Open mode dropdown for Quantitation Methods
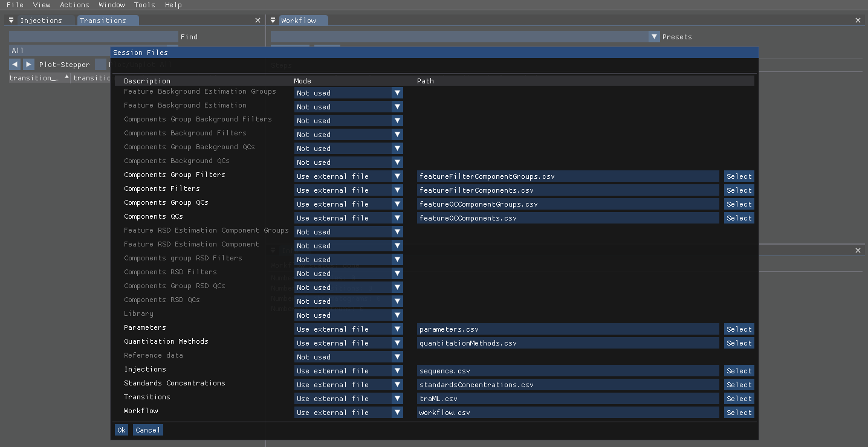The image size is (868, 447). 348,343
